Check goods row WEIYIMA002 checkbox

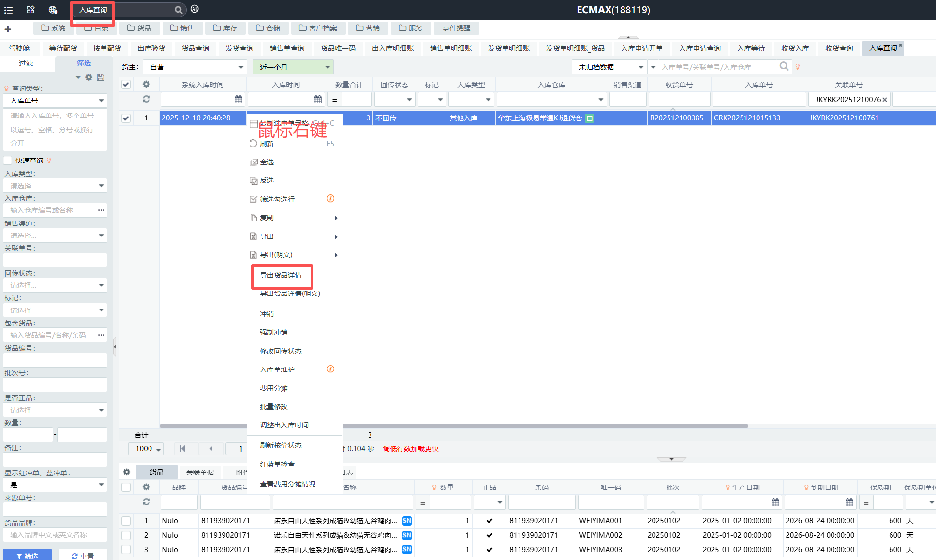coord(126,535)
